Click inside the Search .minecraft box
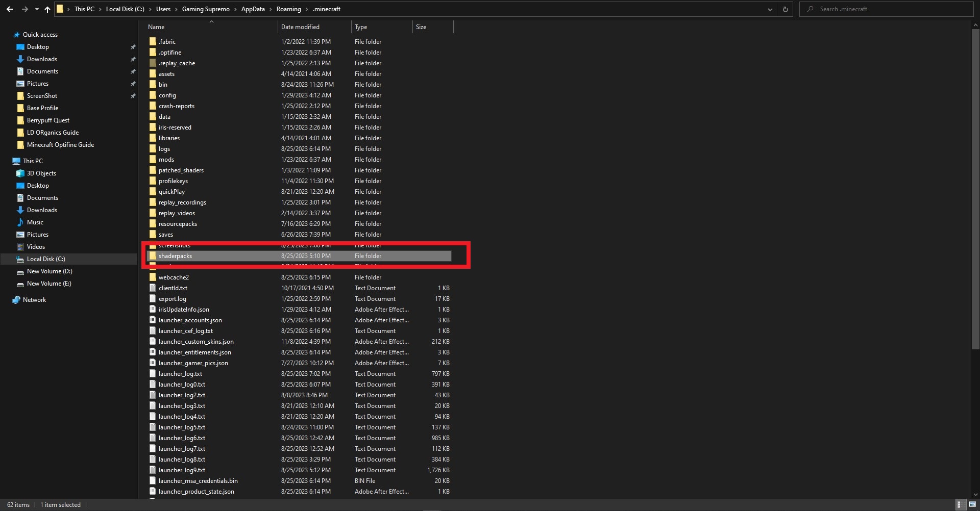This screenshot has width=980, height=511. [868, 9]
